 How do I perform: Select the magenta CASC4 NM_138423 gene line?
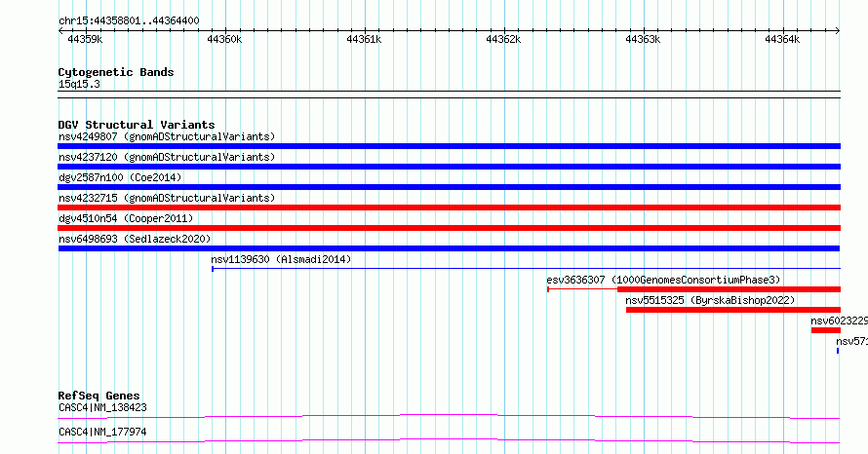pos(449,416)
